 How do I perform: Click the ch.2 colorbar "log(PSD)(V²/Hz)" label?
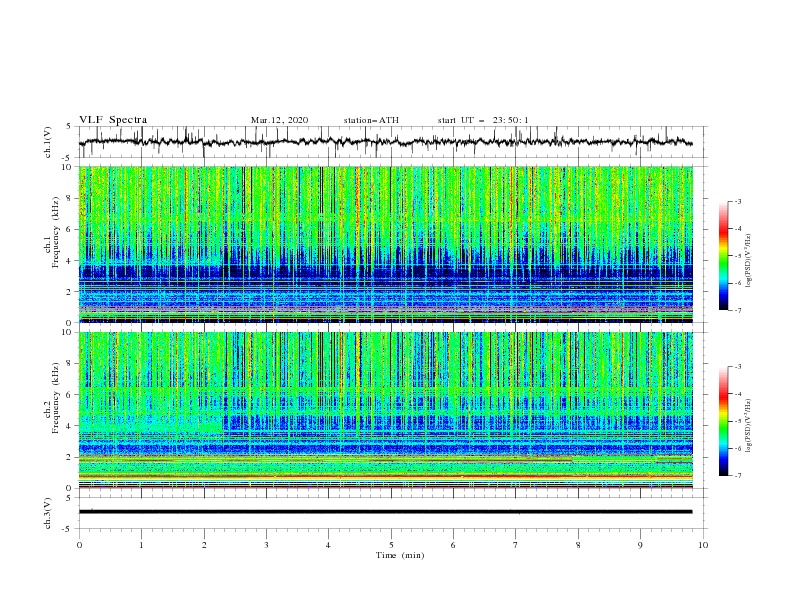pos(750,426)
